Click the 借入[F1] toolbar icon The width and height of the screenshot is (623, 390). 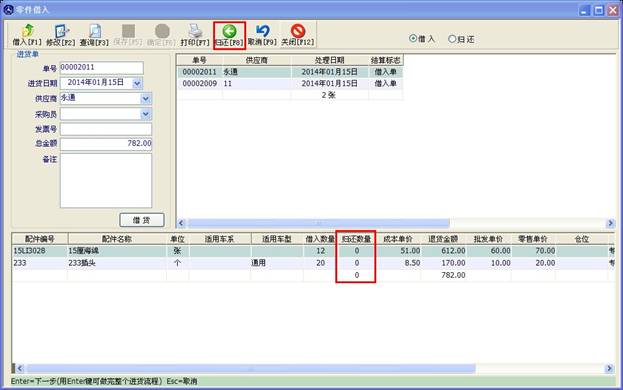[27, 31]
